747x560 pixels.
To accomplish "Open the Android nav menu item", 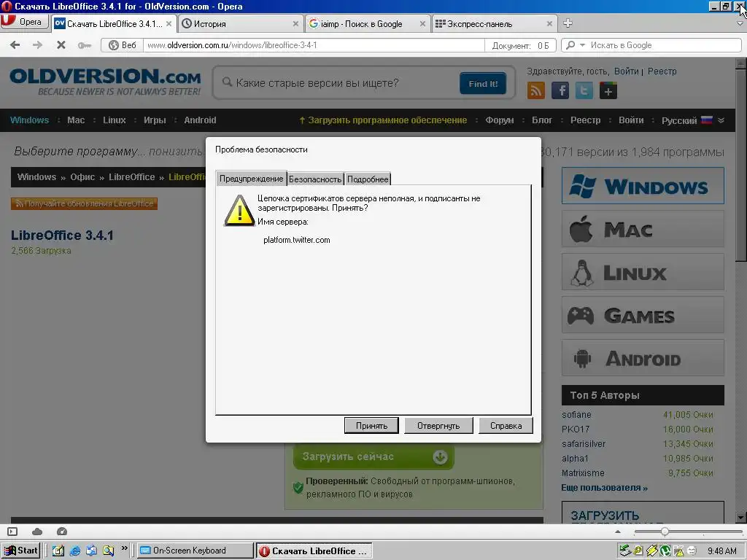I will (x=200, y=120).
